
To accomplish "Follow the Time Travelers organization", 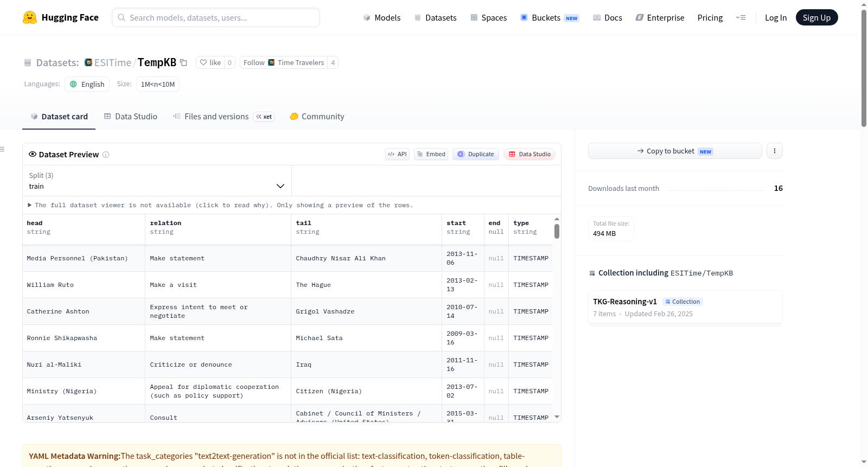I will (x=284, y=62).
